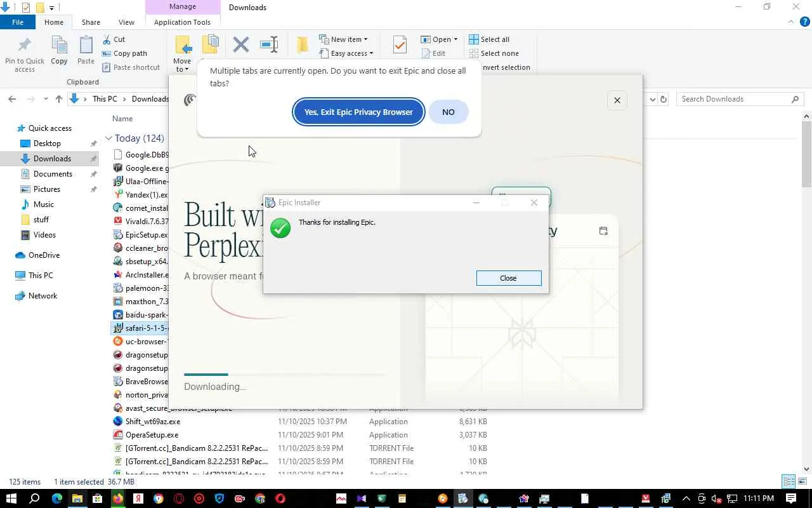
Task: Select OneDrive in the navigation pane
Action: click(44, 255)
